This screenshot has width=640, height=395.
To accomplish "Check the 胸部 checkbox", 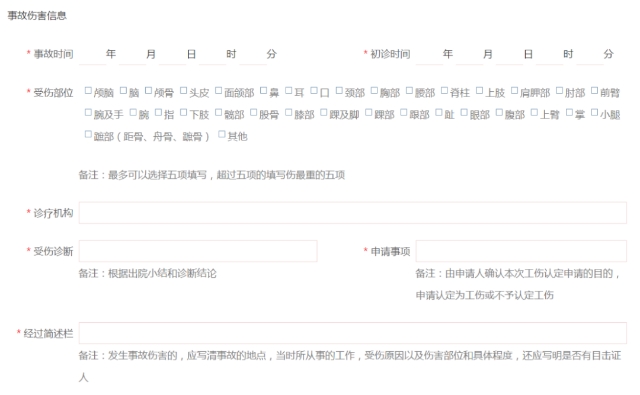I will coord(374,91).
